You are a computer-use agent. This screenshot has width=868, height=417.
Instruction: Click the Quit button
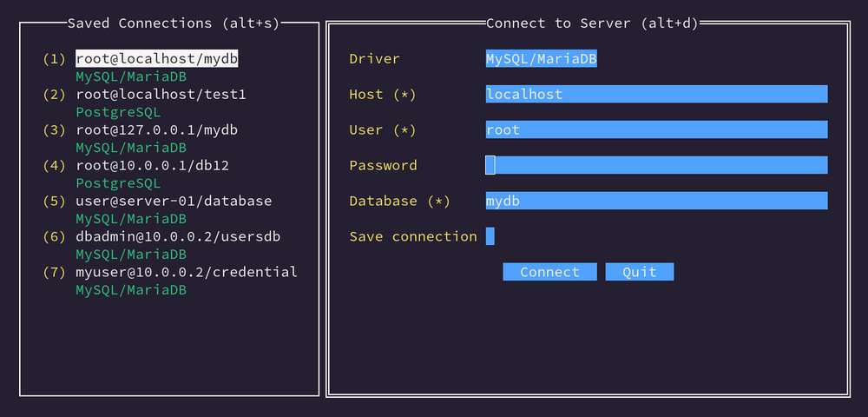coord(640,272)
